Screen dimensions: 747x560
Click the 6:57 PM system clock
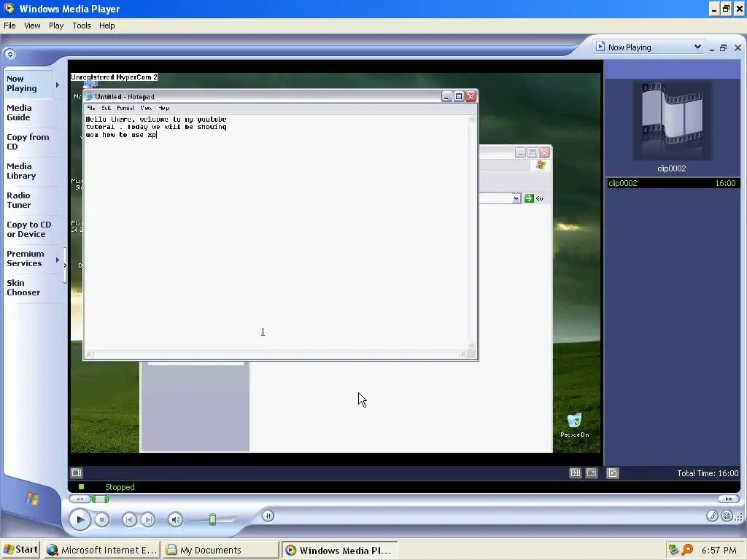pos(719,551)
